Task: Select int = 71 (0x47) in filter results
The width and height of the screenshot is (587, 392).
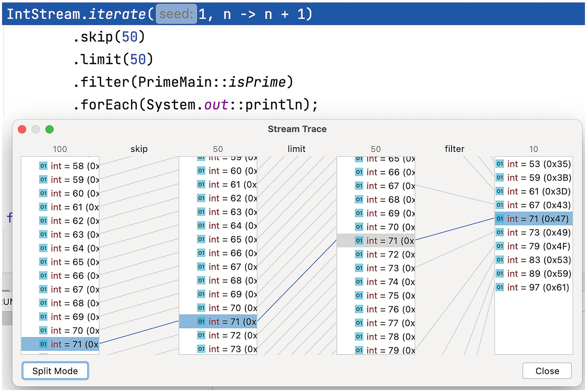Action: 537,219
